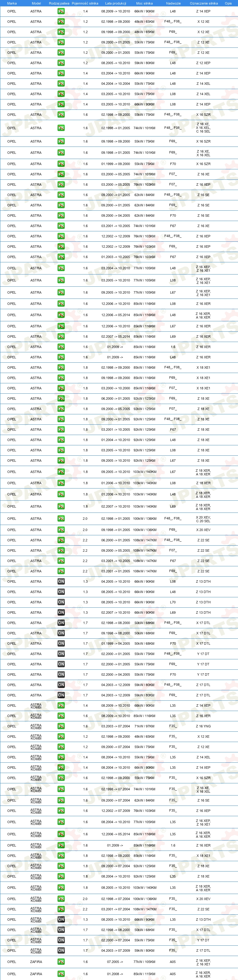Click the petrol icon in the Z 12 XEP row
This screenshot has width=238, height=980.
click(x=61, y=63)
